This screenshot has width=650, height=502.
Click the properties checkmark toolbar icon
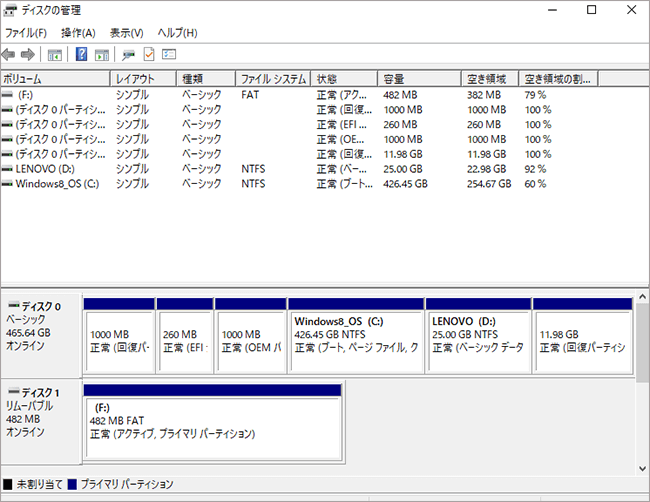[149, 54]
